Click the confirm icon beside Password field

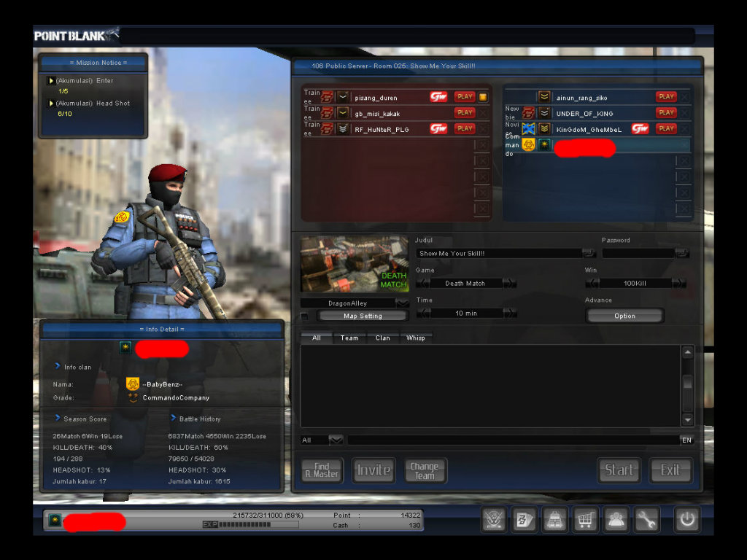pyautogui.click(x=682, y=253)
